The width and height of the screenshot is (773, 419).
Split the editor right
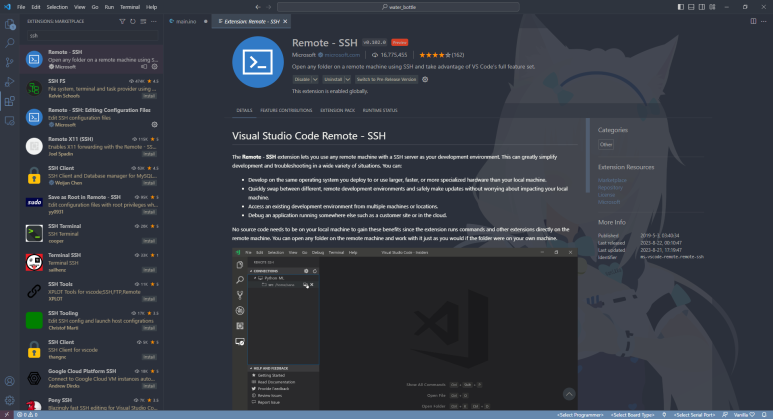pyautogui.click(x=753, y=21)
